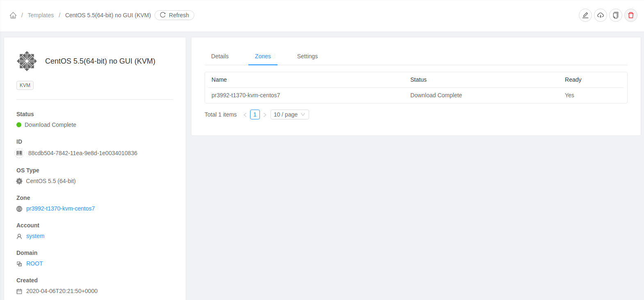Go to the home dashboard icon

click(13, 15)
